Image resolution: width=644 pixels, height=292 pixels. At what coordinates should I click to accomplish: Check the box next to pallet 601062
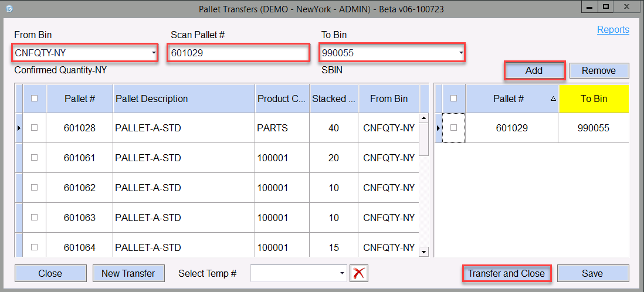(x=34, y=188)
